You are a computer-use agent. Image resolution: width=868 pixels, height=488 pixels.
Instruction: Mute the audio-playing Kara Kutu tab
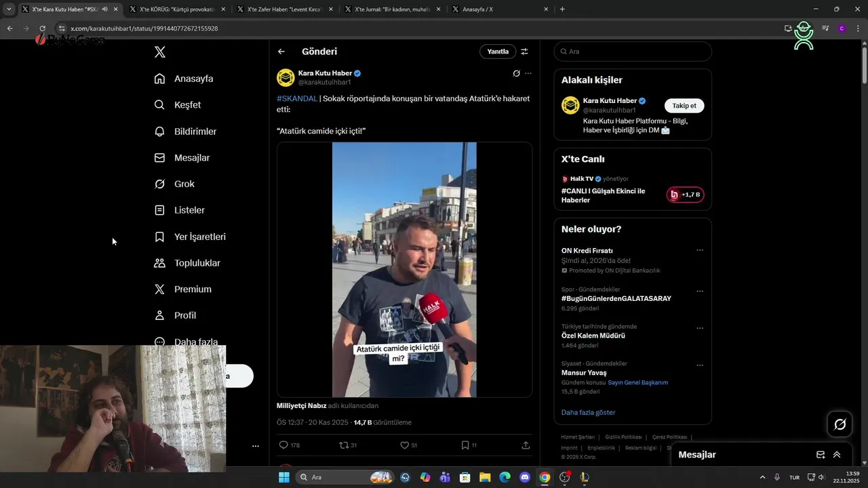click(104, 9)
